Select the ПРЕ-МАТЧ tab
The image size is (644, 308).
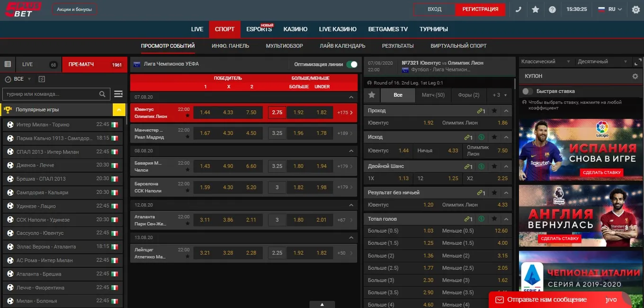tap(94, 64)
